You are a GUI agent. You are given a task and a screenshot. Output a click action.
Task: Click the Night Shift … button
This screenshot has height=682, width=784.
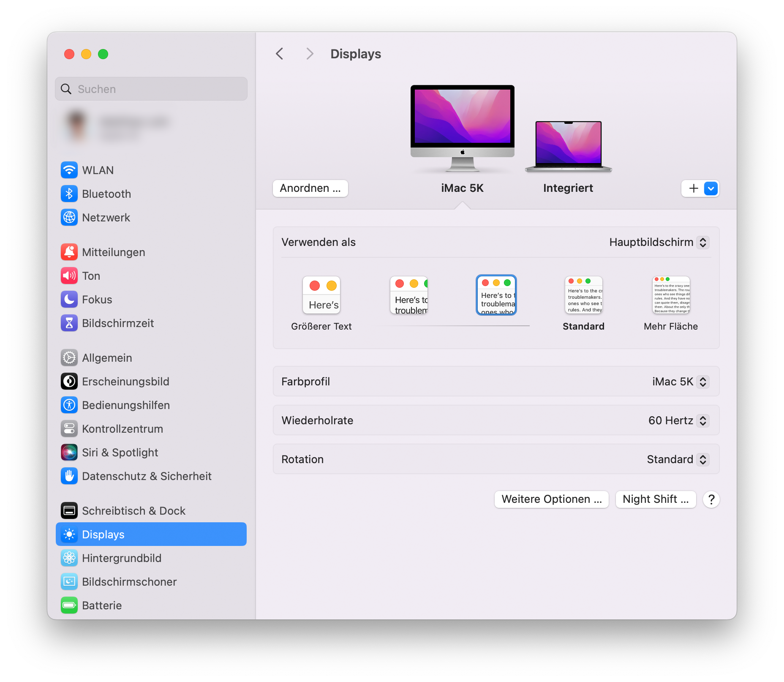tap(656, 499)
